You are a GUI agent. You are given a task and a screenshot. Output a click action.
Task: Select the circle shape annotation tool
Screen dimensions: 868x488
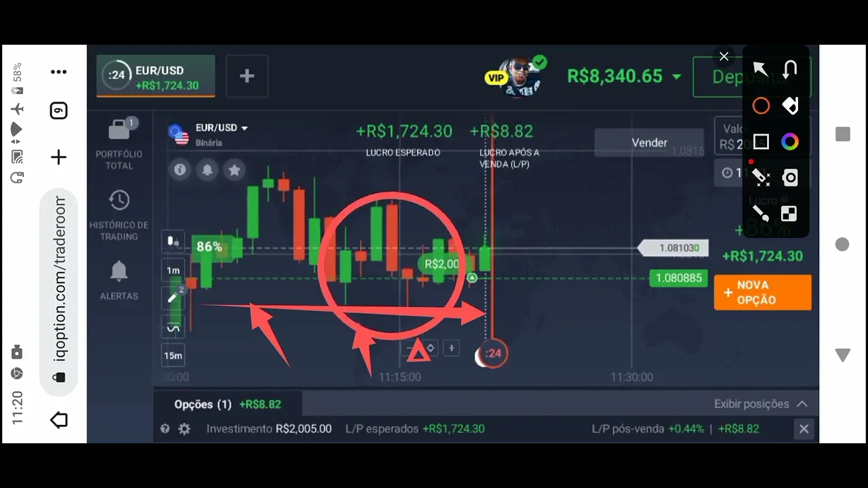(x=761, y=106)
